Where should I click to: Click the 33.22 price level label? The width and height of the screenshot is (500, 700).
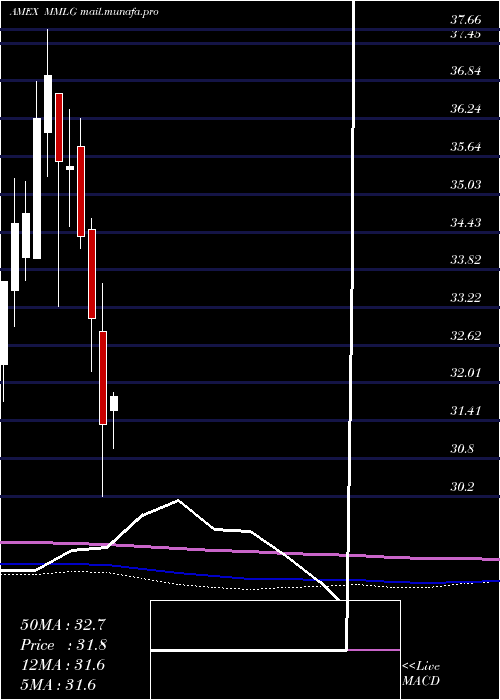pos(466,298)
